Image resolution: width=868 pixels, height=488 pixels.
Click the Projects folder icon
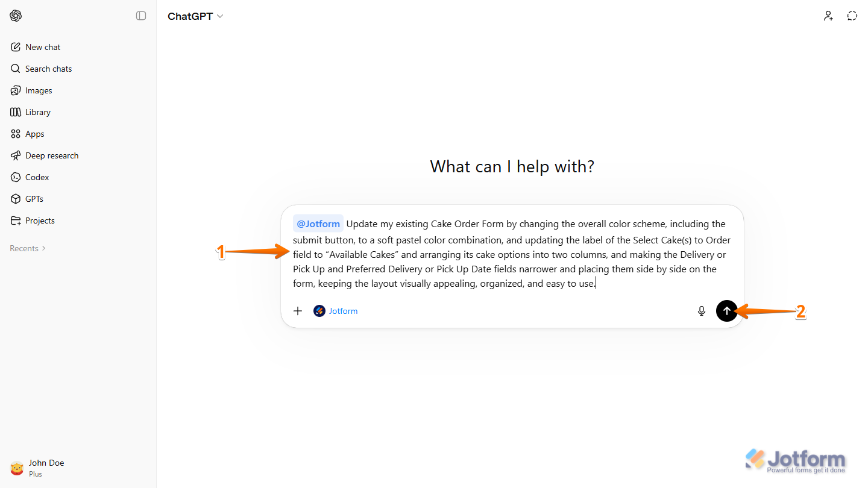[16, 221]
